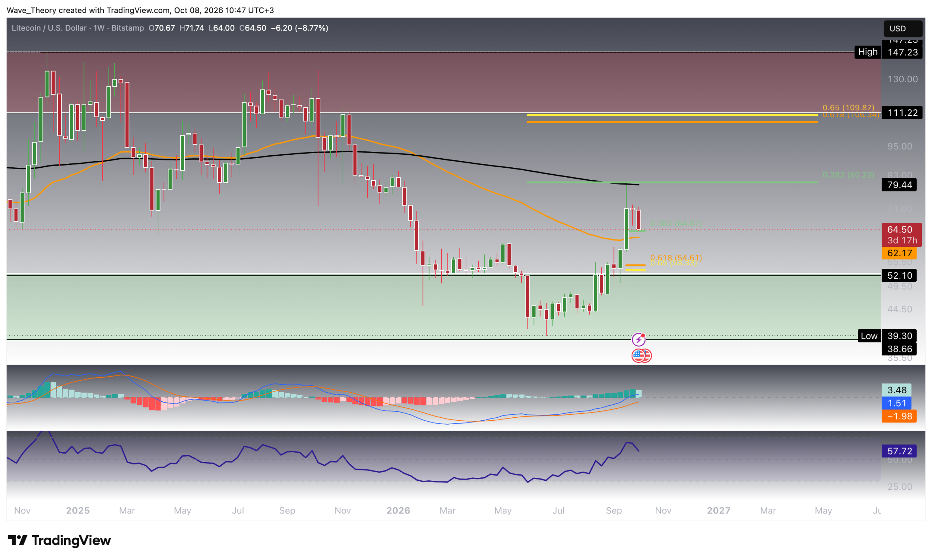This screenshot has width=932, height=560.
Task: Click the MACD histogram 3.48 value
Action: tap(897, 390)
